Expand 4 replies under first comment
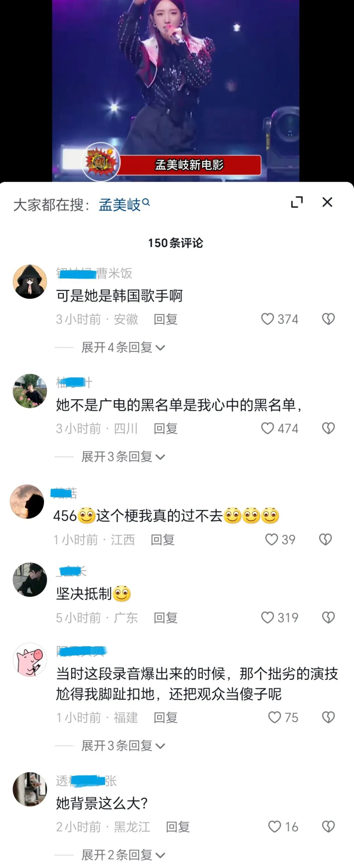The width and height of the screenshot is (354, 868). point(123,347)
